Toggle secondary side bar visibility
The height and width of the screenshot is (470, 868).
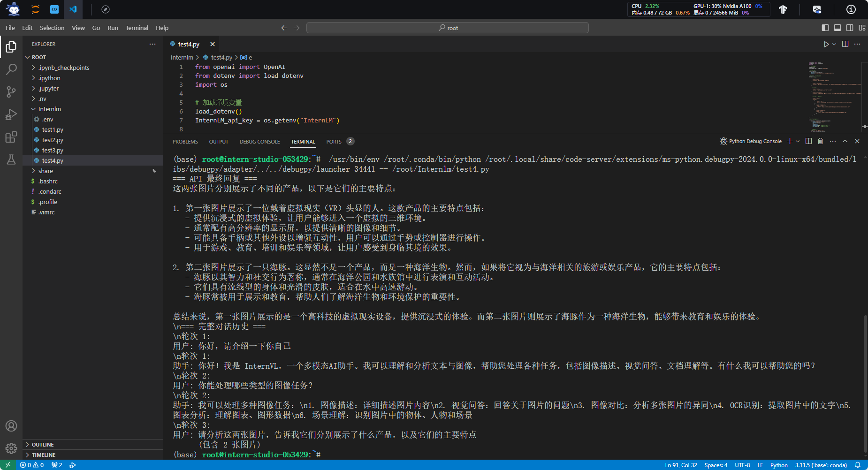point(850,28)
